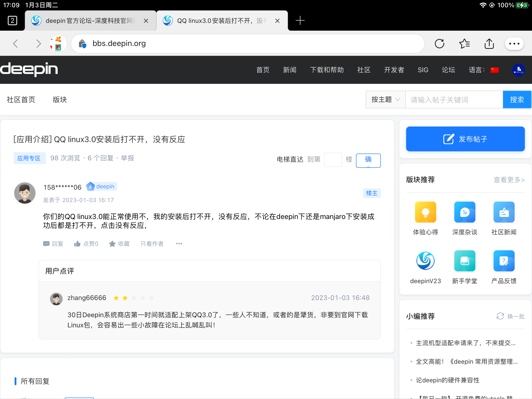Report the thread via 举报 link
Viewport: 532px width, 399px height.
pyautogui.click(x=127, y=158)
